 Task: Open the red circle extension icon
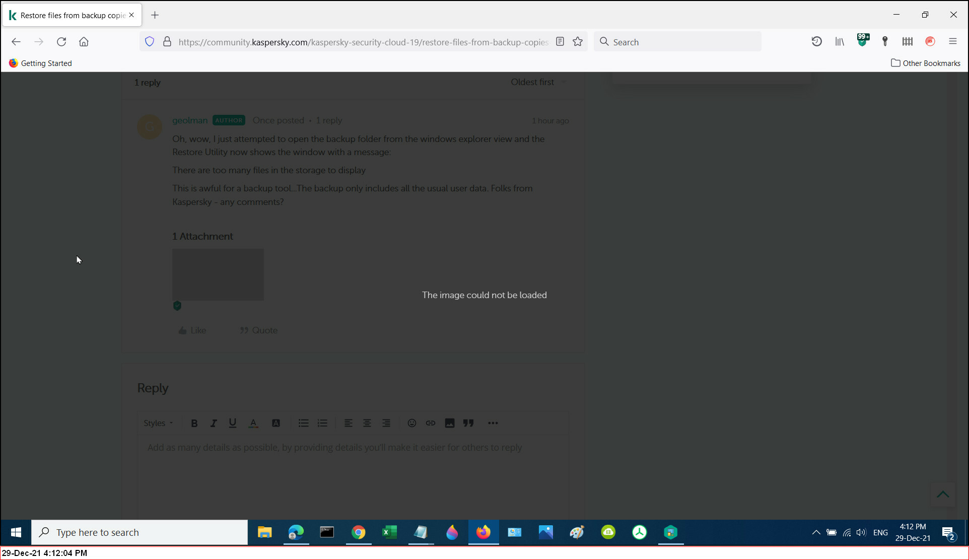(930, 42)
